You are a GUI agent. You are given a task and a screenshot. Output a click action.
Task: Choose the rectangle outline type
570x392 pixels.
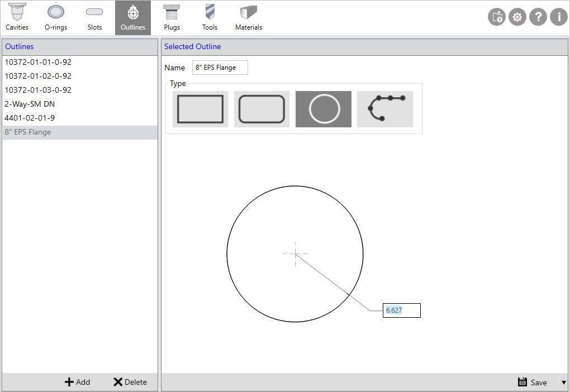tap(200, 109)
